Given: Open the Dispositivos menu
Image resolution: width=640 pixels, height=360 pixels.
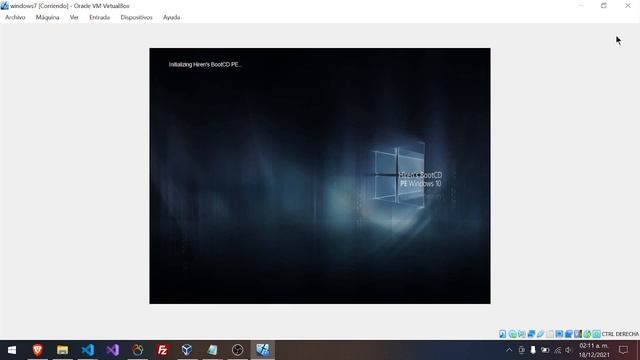Looking at the screenshot, I should (136, 17).
